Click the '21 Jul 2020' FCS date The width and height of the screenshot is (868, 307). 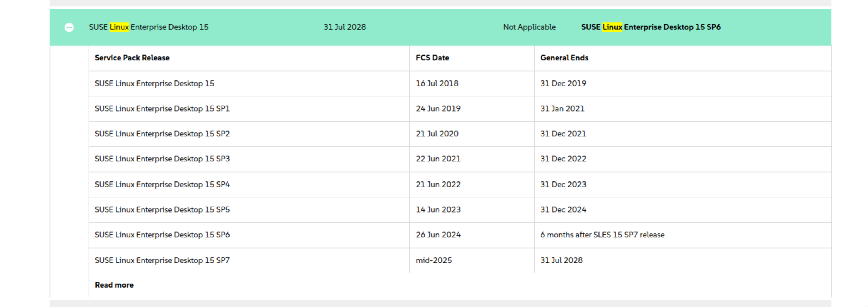coord(437,134)
